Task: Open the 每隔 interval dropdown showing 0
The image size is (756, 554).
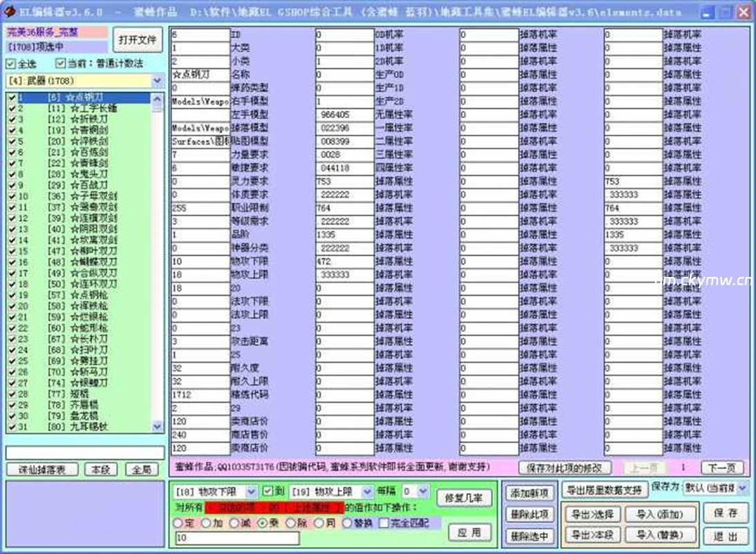Action: (x=424, y=491)
